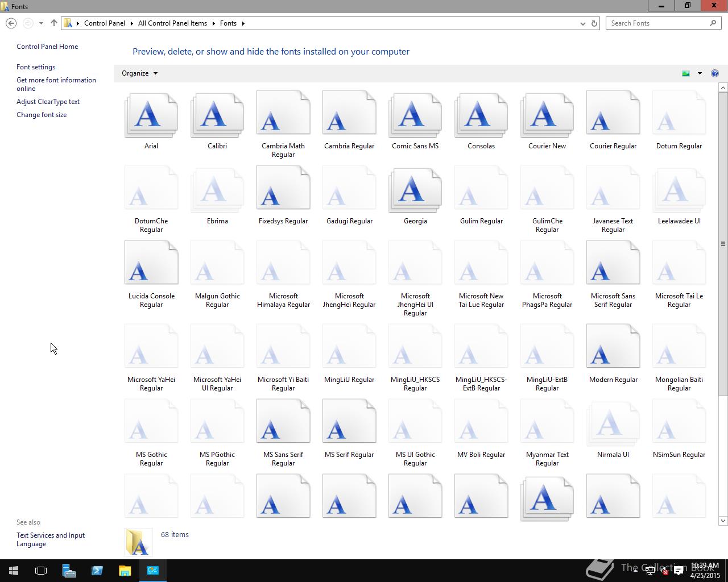Viewport: 728px width, 582px height.
Task: Click the Fonts breadcrumb segment
Action: point(228,23)
